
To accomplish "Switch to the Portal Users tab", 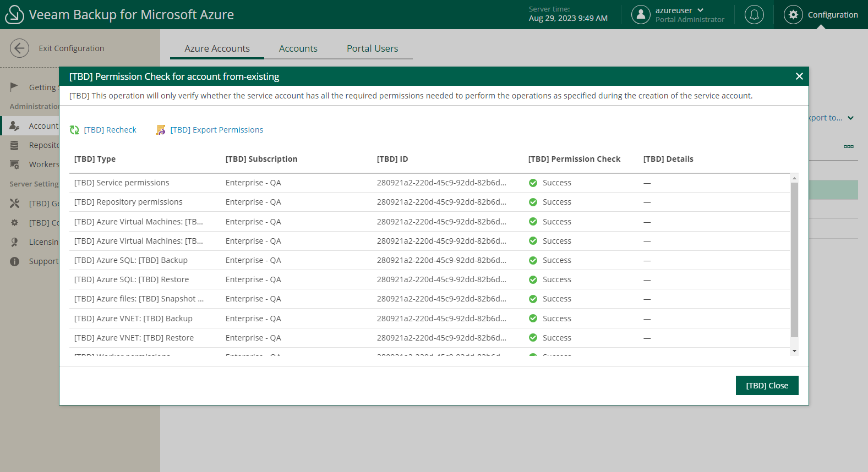I will point(373,48).
